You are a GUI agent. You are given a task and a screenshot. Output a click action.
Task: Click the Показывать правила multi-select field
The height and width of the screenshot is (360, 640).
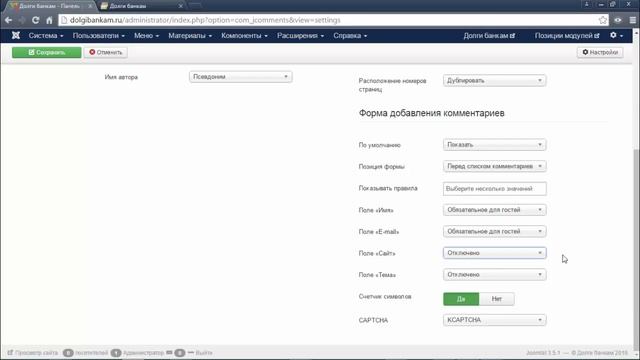[494, 189]
